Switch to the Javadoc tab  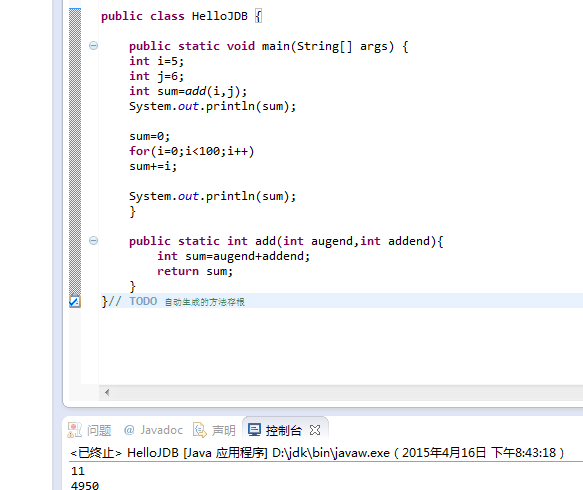pos(153,430)
